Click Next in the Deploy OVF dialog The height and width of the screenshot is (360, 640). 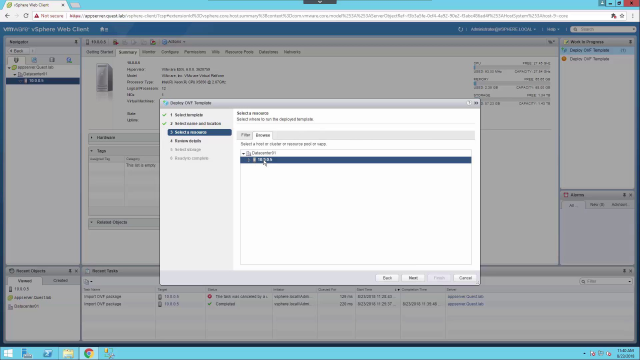point(413,278)
